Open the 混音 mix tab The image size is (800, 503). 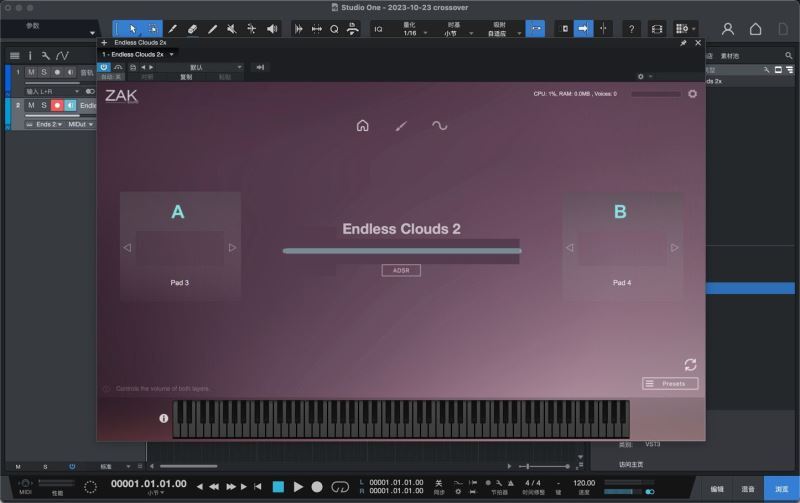click(x=748, y=489)
